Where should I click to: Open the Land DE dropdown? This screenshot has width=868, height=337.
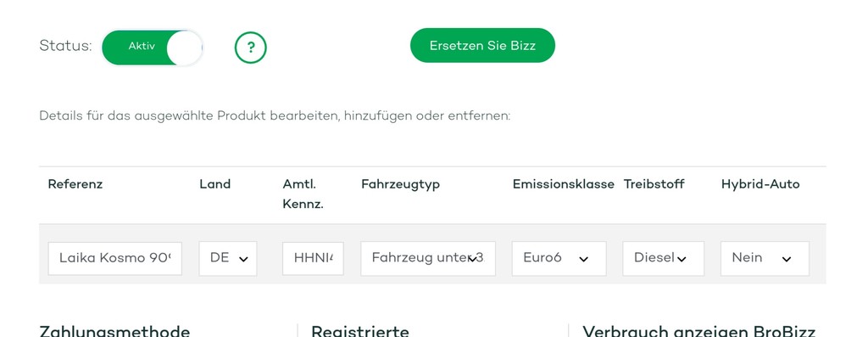228,258
